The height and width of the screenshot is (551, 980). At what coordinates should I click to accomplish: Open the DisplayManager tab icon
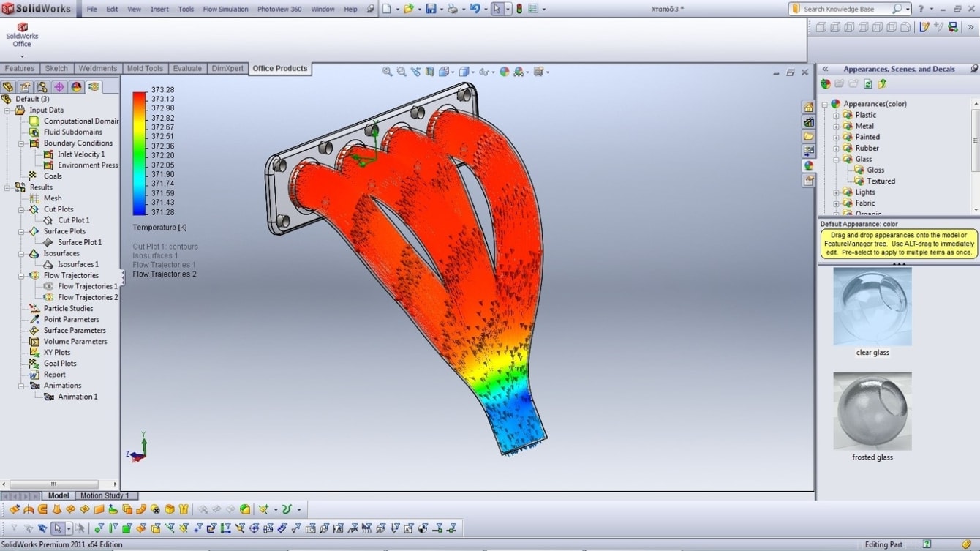[77, 87]
